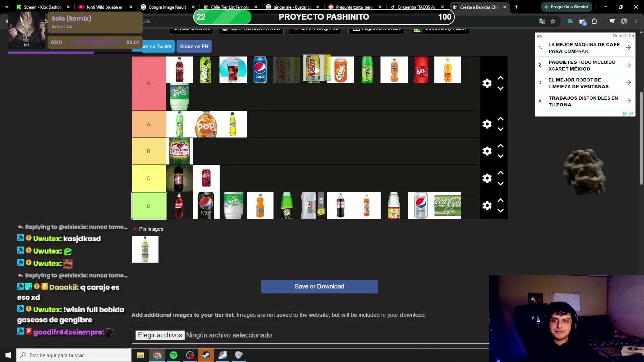Select the Sprite Zero bottle in the D tier
This screenshot has width=644, height=362.
click(x=233, y=206)
